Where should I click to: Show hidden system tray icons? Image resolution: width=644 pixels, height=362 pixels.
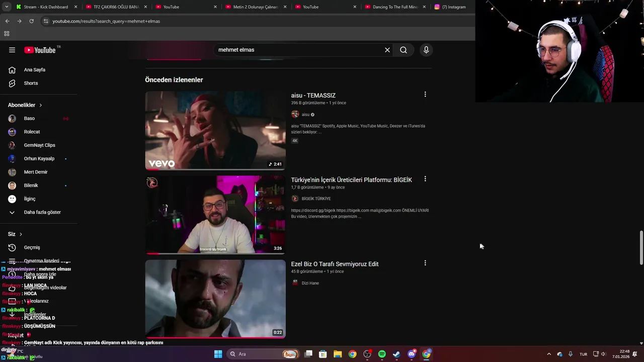coord(549,354)
